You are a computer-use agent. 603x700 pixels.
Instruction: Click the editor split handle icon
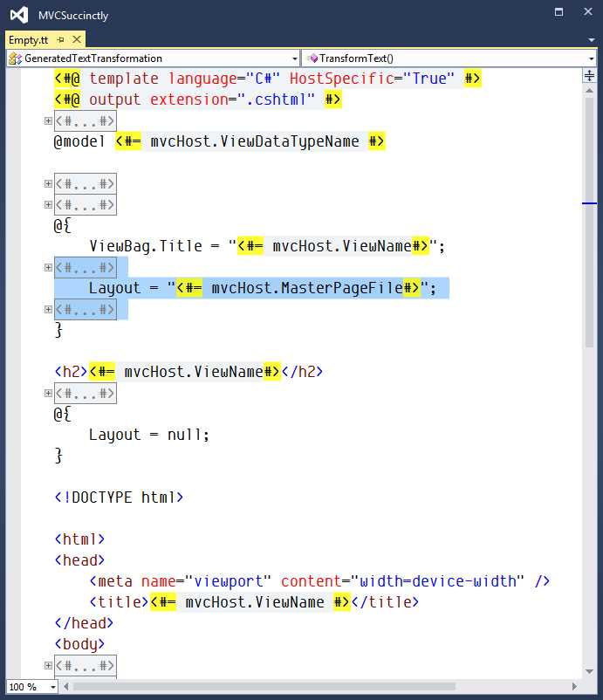tap(589, 75)
